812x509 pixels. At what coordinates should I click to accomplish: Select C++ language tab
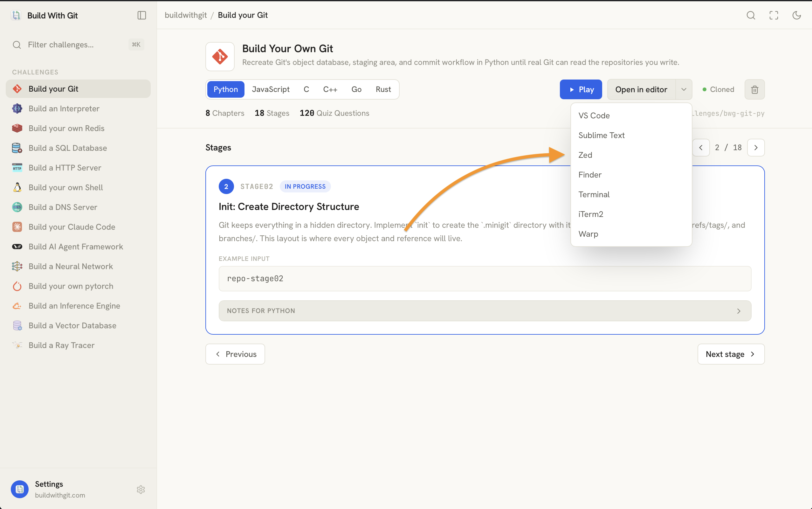pos(330,89)
